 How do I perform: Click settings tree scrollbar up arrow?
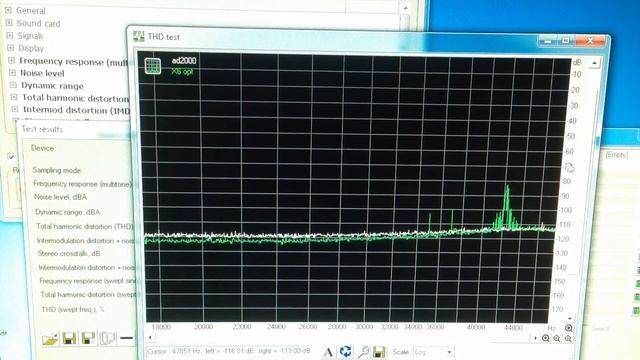[x=405, y=8]
